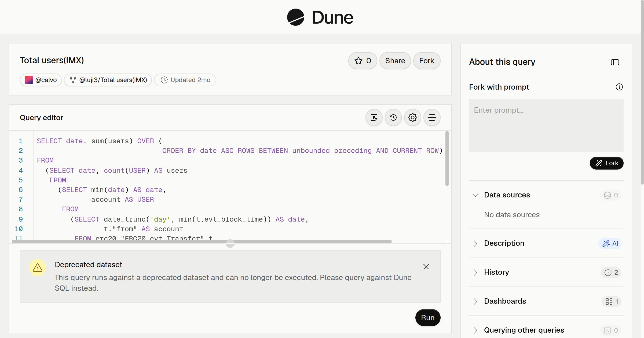The width and height of the screenshot is (644, 338).
Task: Focus the Enter prompt text area
Action: 546,126
